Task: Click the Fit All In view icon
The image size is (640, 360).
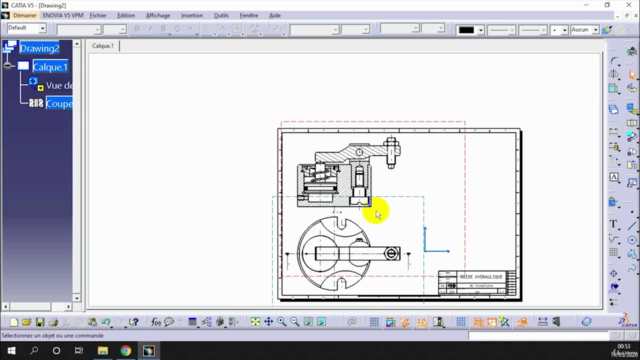Action: (x=255, y=322)
